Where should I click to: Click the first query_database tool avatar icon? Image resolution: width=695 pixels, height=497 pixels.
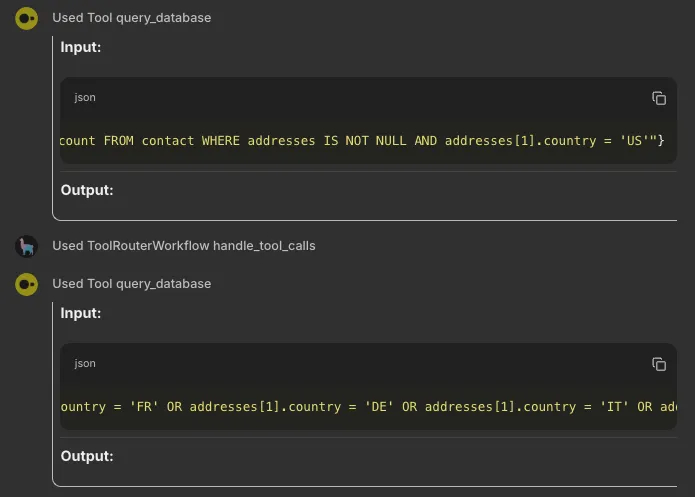[27, 18]
